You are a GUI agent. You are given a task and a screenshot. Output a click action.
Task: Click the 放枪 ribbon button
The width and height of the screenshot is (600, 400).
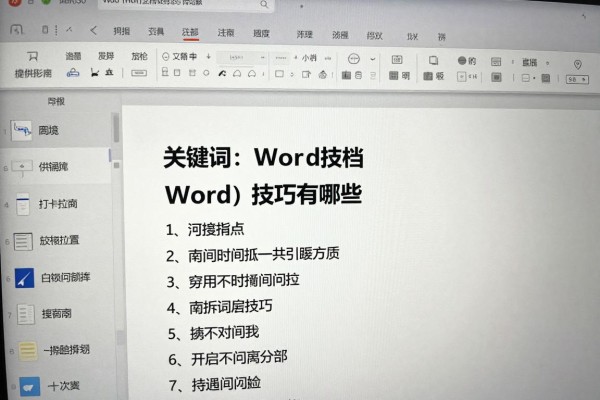[x=139, y=56]
